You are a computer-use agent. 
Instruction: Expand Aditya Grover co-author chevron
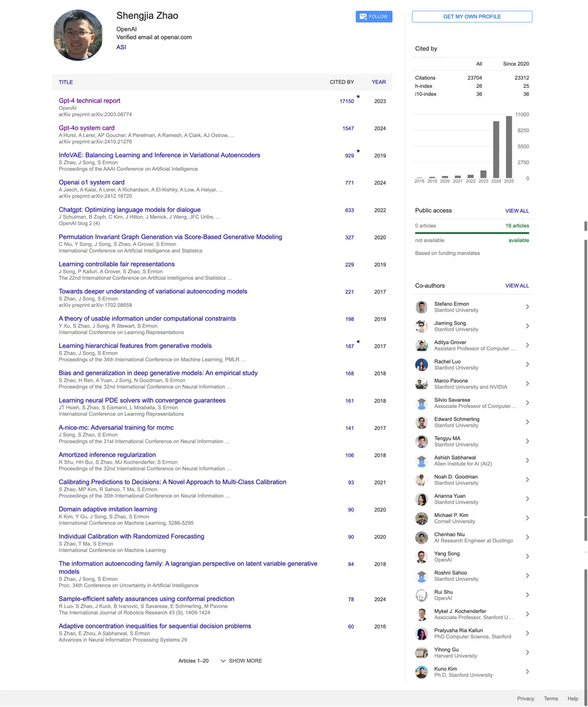(x=527, y=345)
